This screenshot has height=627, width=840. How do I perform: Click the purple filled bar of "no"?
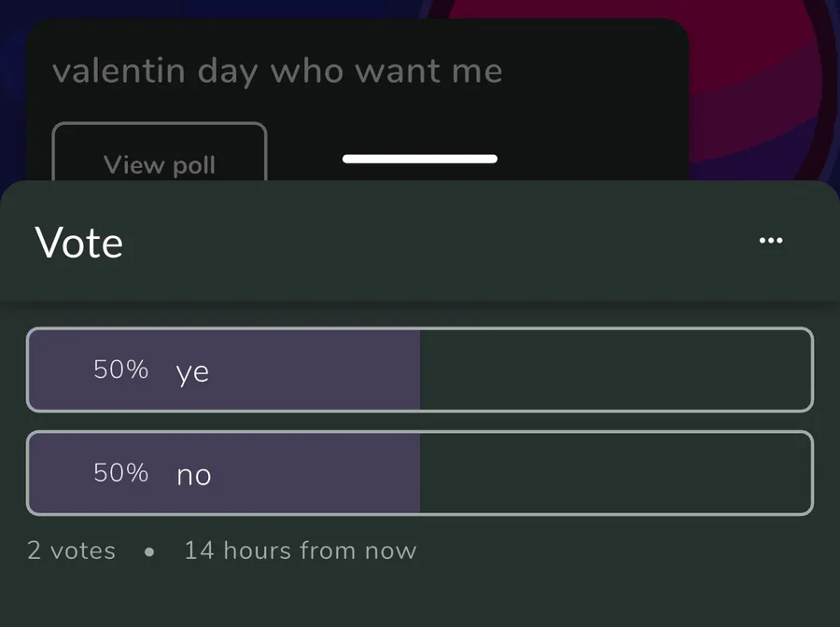click(299, 473)
